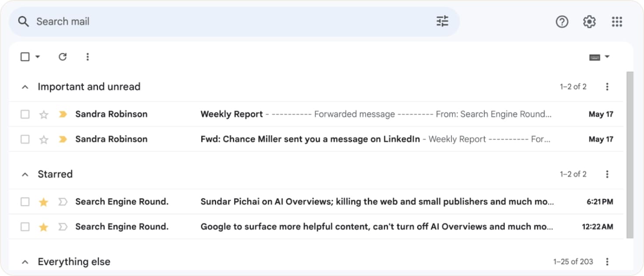The image size is (644, 276).
Task: Open the Starred section options menu
Action: tap(607, 174)
